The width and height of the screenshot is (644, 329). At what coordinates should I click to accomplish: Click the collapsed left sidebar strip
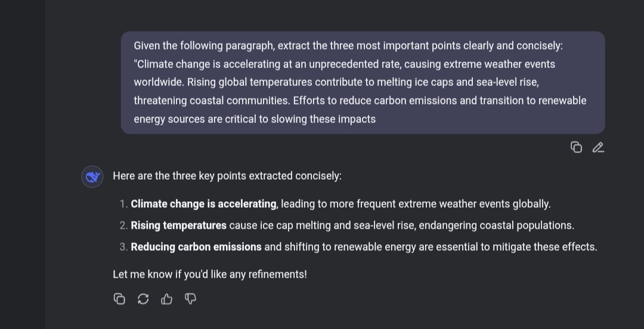23,165
